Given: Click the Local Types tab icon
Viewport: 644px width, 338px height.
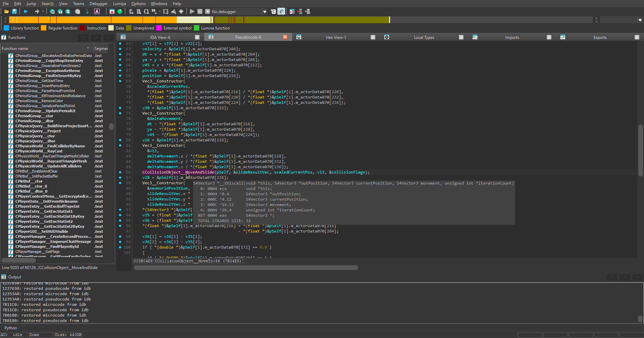Looking at the screenshot, I should pyautogui.click(x=387, y=37).
